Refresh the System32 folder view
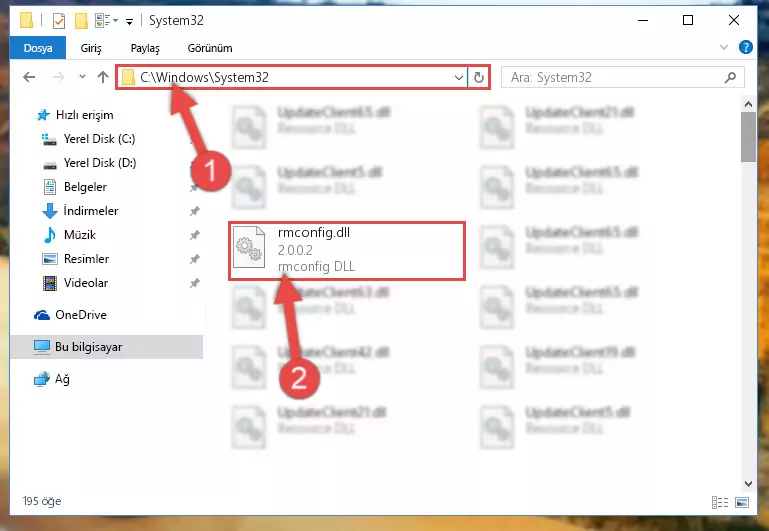 [479, 77]
